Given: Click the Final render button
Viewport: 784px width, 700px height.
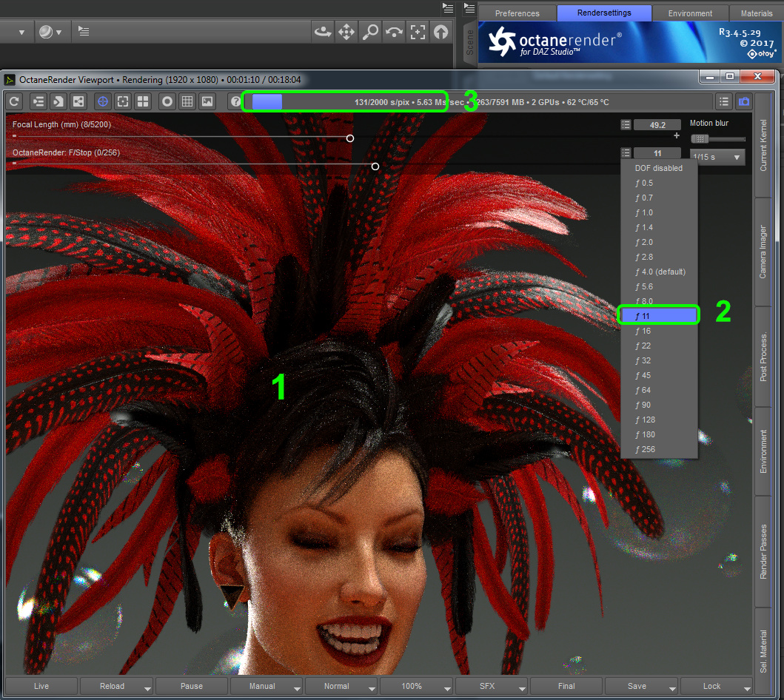Looking at the screenshot, I should pyautogui.click(x=566, y=686).
